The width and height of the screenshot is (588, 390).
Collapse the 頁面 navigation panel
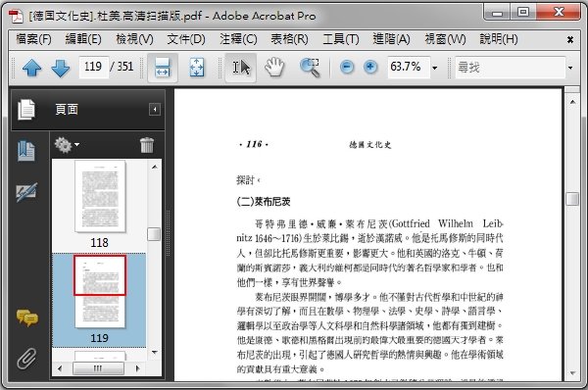[x=155, y=109]
